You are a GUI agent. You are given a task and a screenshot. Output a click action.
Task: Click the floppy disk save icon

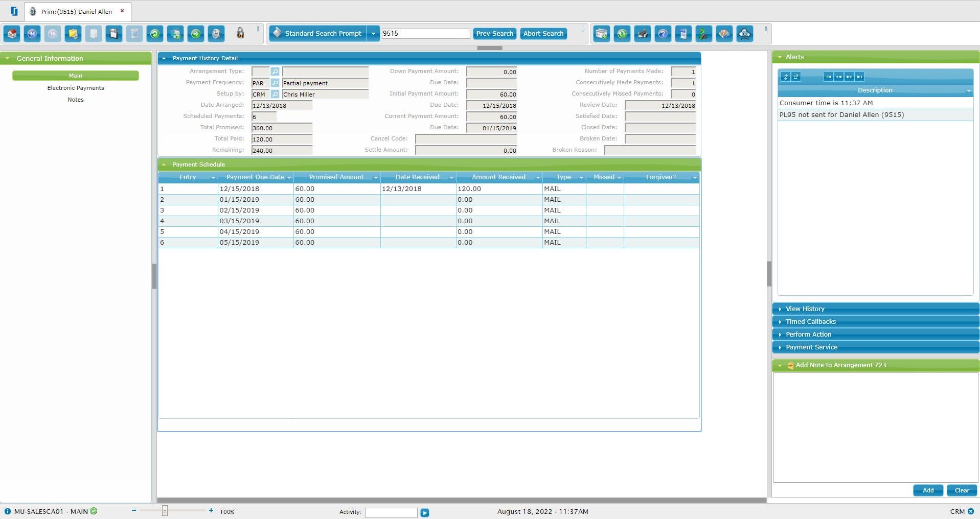114,34
